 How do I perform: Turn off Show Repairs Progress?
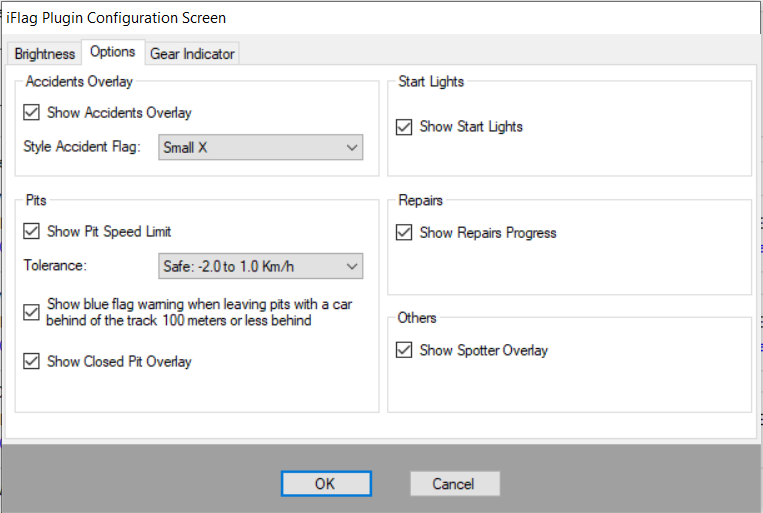click(404, 233)
